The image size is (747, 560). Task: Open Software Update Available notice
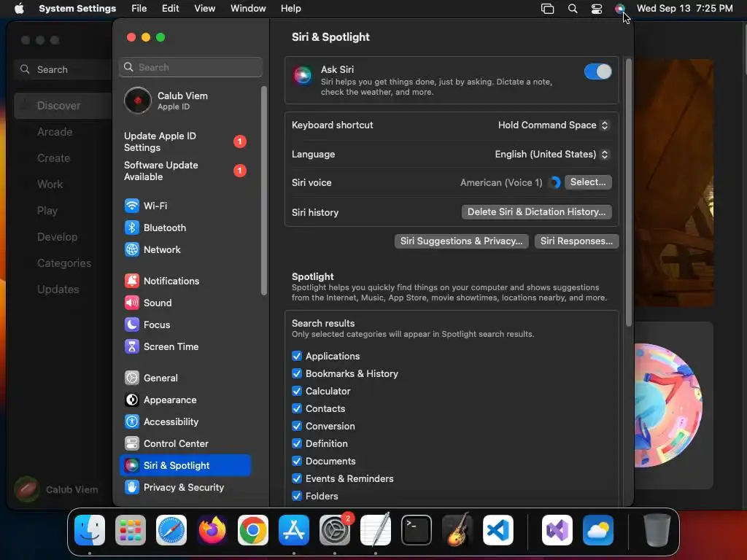[x=185, y=171]
